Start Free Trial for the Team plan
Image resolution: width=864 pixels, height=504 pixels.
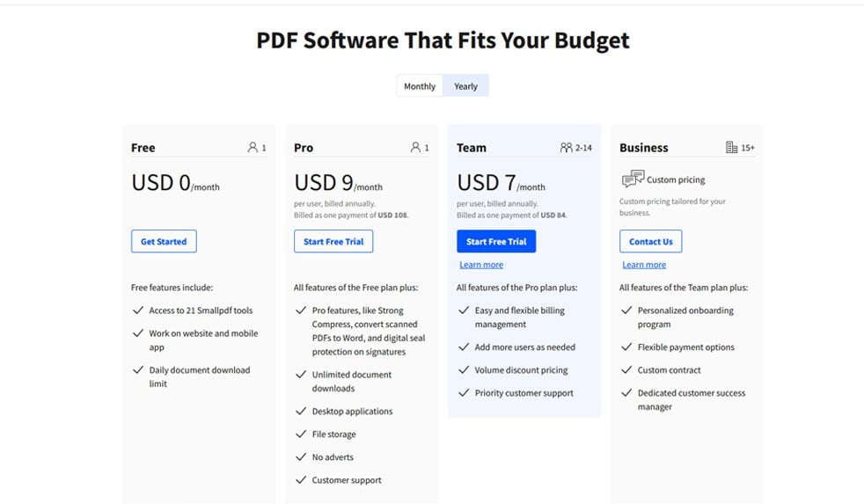coord(496,242)
